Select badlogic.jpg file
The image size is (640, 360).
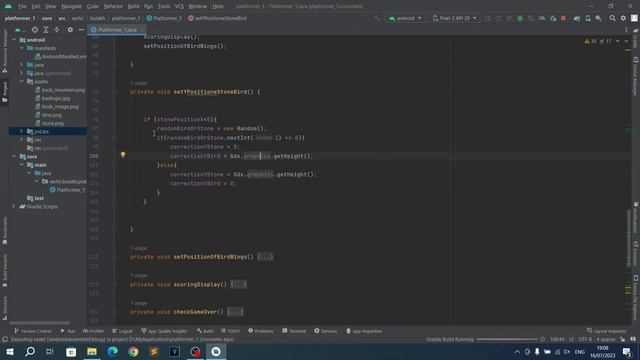pos(53,98)
